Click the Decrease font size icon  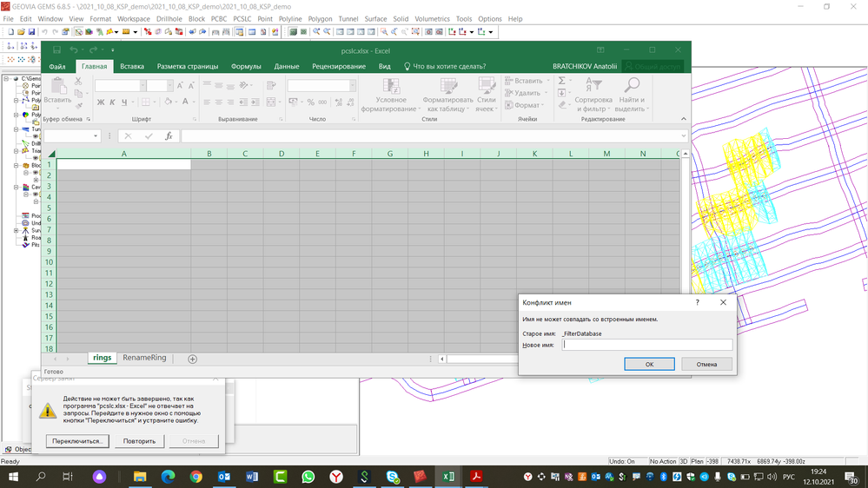[191, 86]
